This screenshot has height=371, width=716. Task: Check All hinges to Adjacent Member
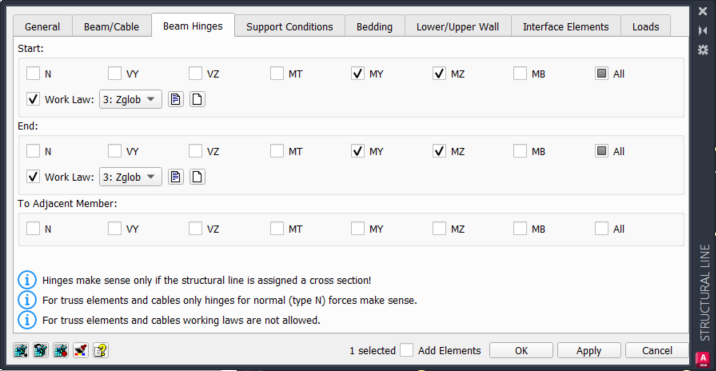pos(602,228)
